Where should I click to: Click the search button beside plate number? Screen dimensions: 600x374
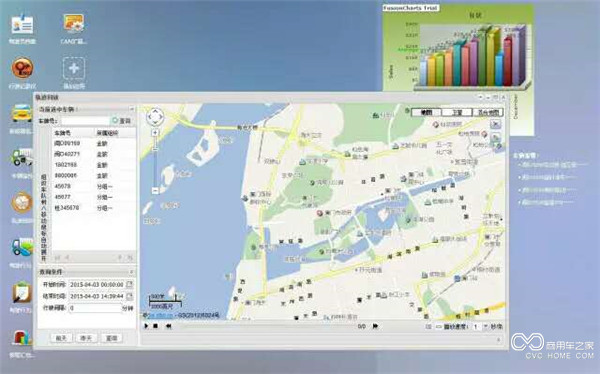point(122,121)
